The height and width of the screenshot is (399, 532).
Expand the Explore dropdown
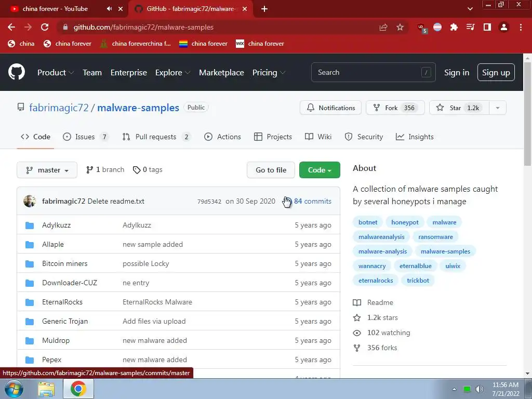pyautogui.click(x=172, y=72)
